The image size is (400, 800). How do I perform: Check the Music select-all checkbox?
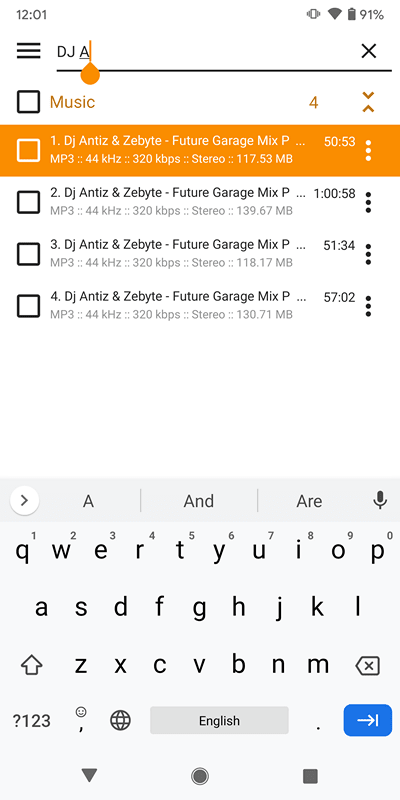point(29,102)
